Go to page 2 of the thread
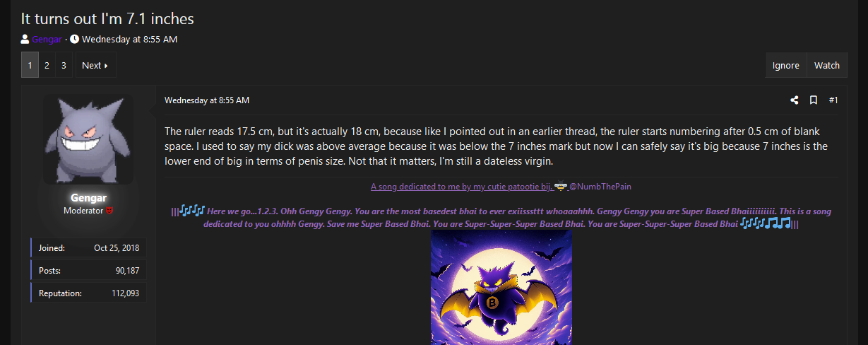 [x=47, y=65]
